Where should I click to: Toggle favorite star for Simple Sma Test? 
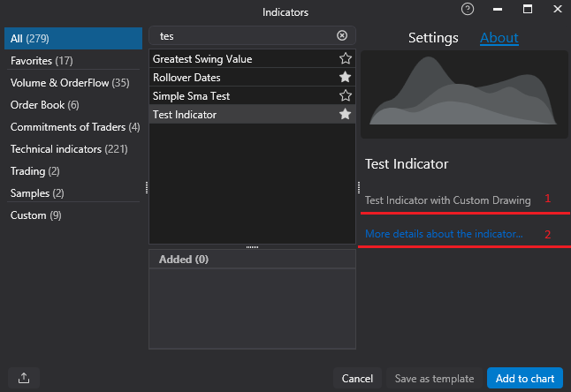coord(346,95)
